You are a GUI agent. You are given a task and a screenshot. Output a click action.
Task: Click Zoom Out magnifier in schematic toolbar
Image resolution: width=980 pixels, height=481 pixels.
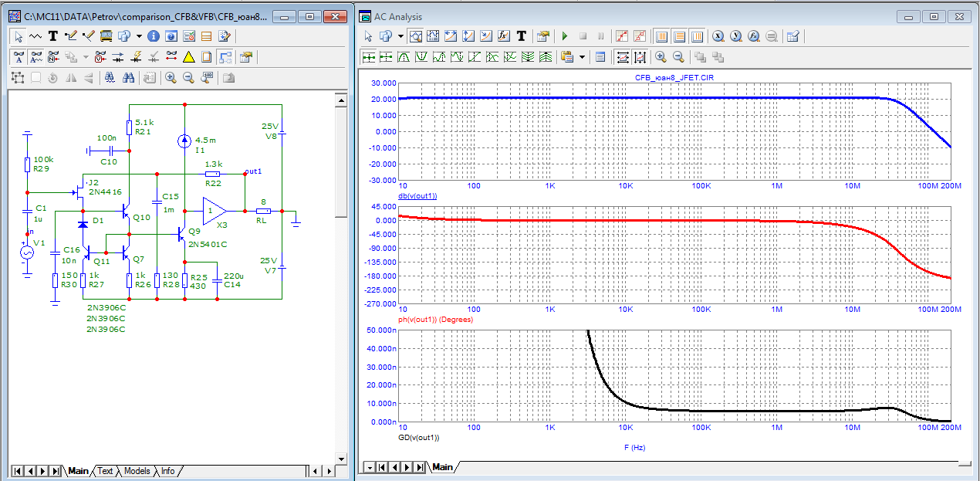(188, 77)
